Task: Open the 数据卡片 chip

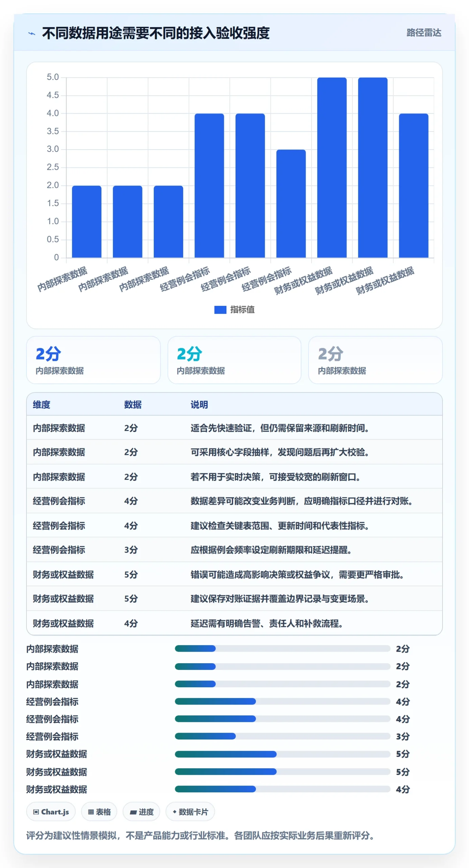Action: pyautogui.click(x=190, y=812)
